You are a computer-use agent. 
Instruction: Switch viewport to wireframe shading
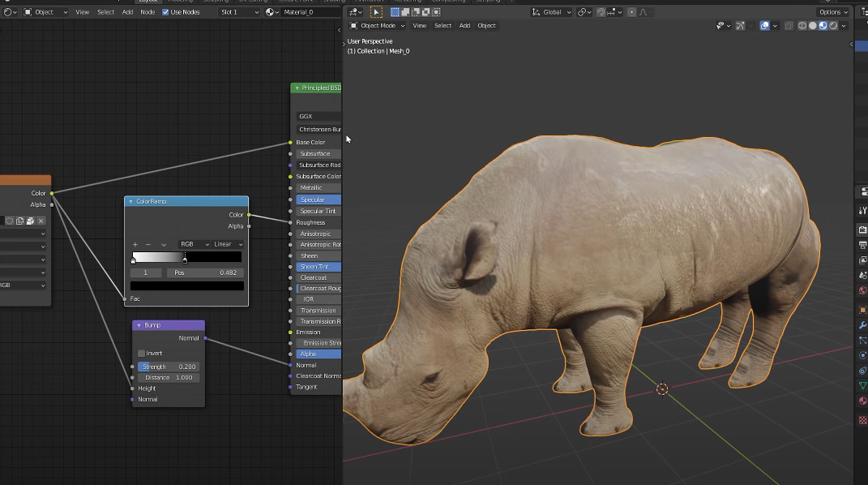point(802,26)
